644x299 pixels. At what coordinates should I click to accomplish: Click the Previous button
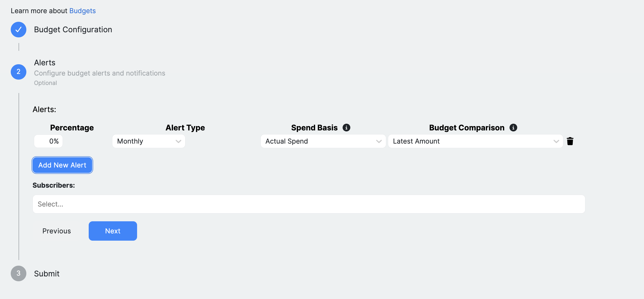point(56,231)
